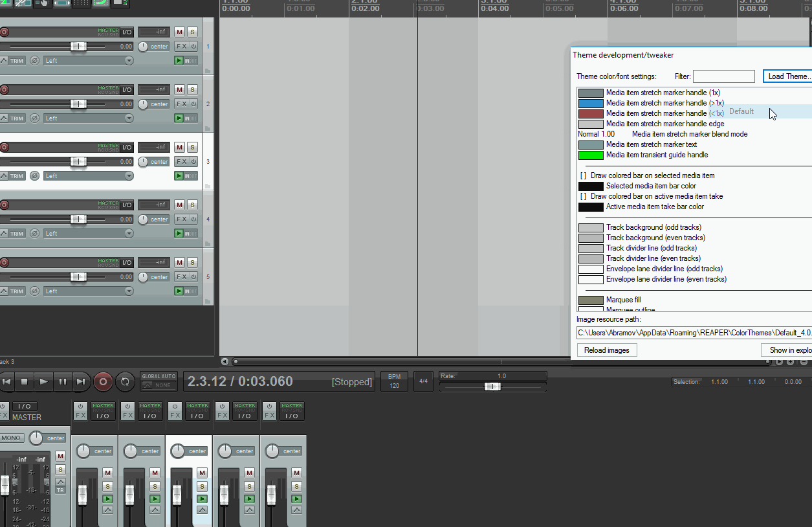Screen dimensions: 812x527
Task: Open the FX chain for track 5
Action: coord(181,277)
